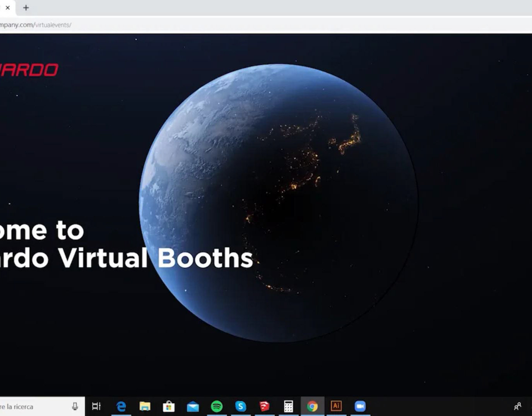Open Task View from the taskbar
This screenshot has height=416, width=532.
[x=96, y=406]
